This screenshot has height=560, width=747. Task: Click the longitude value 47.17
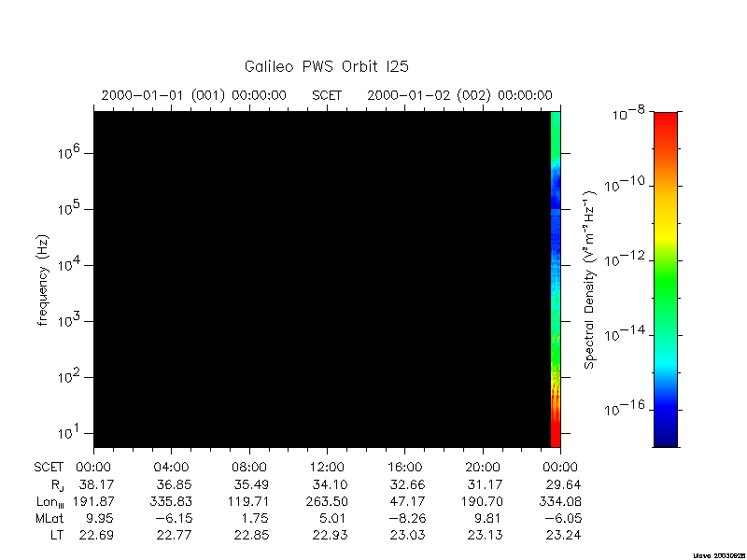407,501
